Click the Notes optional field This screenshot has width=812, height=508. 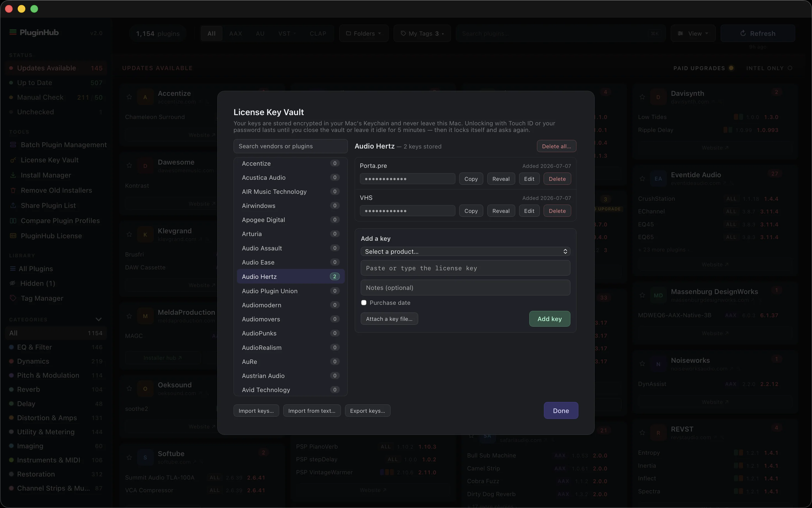(465, 288)
